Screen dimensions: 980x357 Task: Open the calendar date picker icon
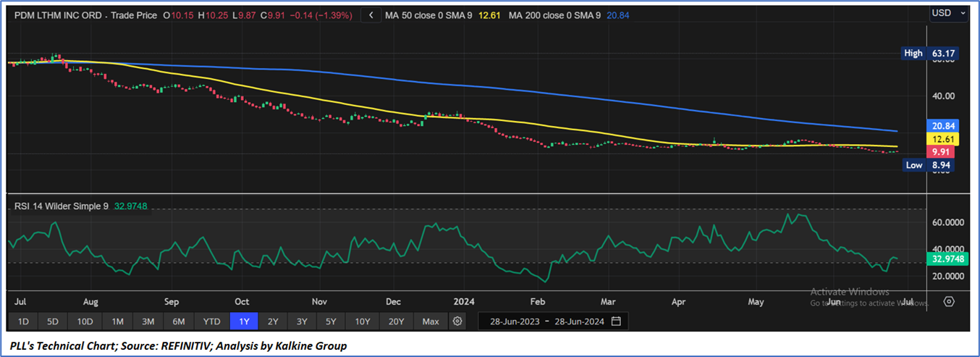coord(616,321)
